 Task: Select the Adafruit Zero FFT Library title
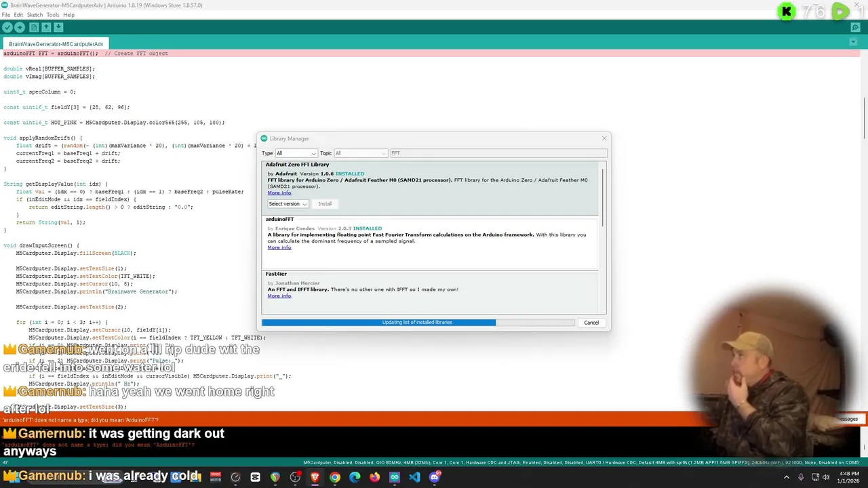pyautogui.click(x=297, y=165)
